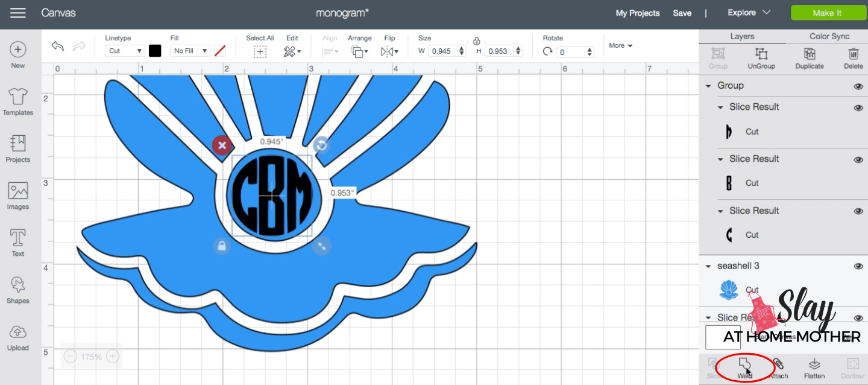The height and width of the screenshot is (385, 868).
Task: Click the black linetype color swatch
Action: 155,51
